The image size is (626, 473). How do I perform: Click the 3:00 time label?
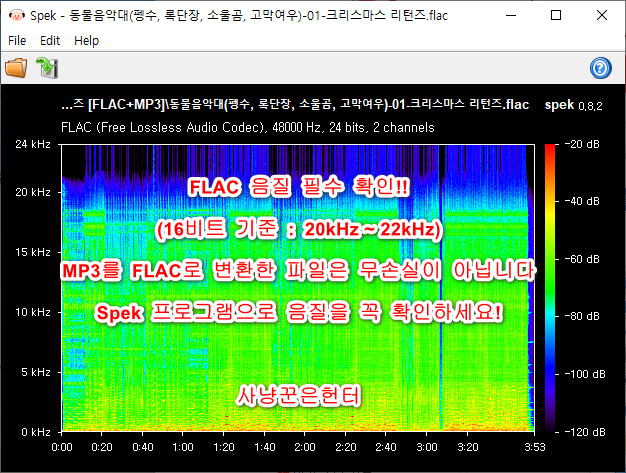(427, 447)
